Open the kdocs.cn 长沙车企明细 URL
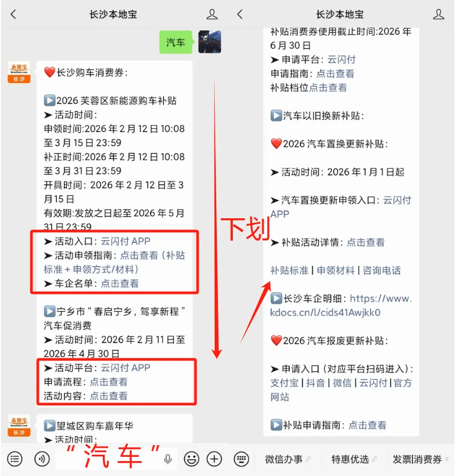Viewport: 456px width, 476px height. pos(341,306)
